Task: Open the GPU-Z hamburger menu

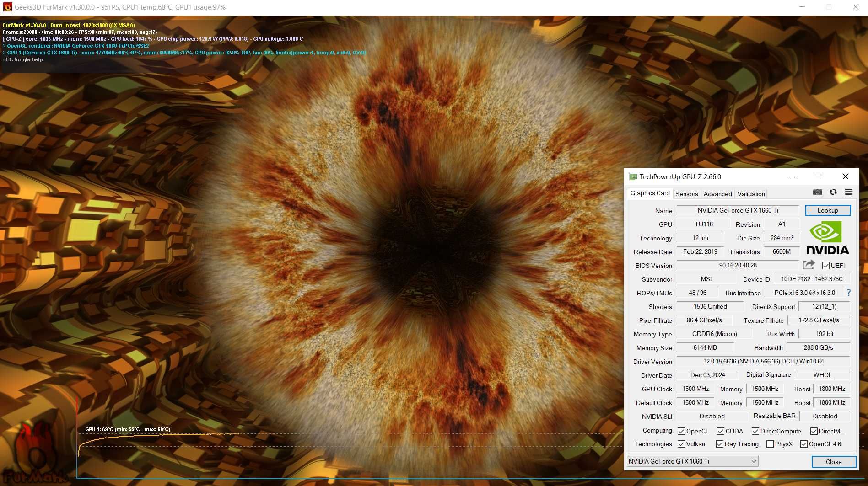Action: [x=849, y=192]
